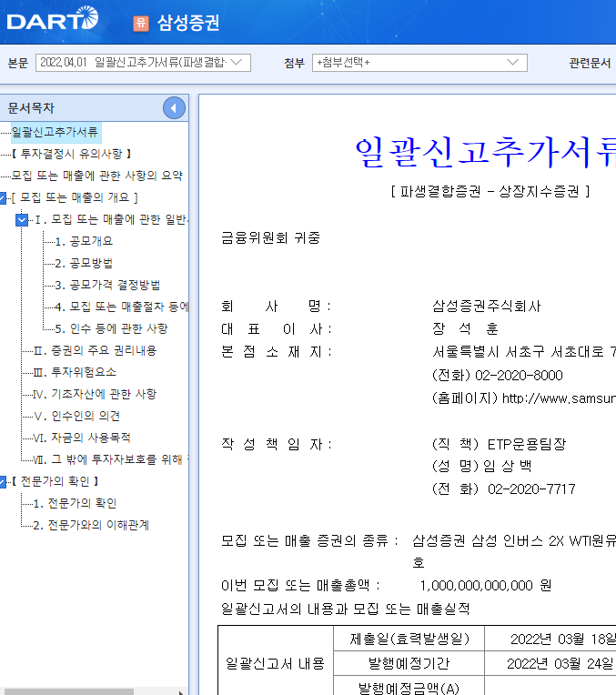Image resolution: width=616 pixels, height=695 pixels.
Task: Click the [ 파생결합증권 - 상장지수증권 ] subtitle
Action: coord(490,191)
